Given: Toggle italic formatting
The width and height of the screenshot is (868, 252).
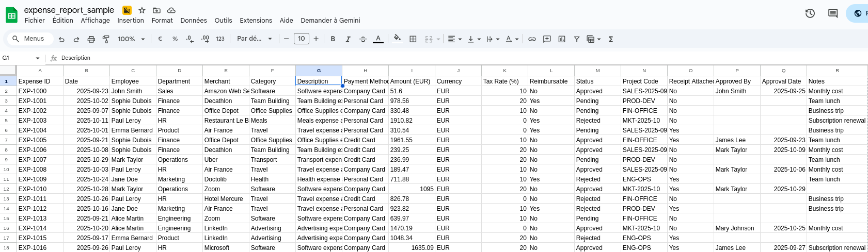Looking at the screenshot, I should (348, 39).
